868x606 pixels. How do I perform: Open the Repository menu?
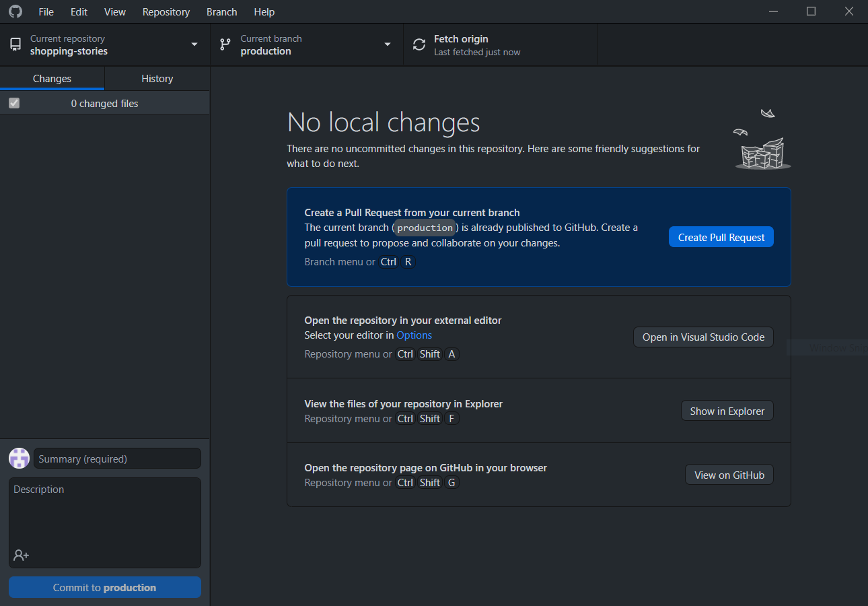click(x=166, y=12)
